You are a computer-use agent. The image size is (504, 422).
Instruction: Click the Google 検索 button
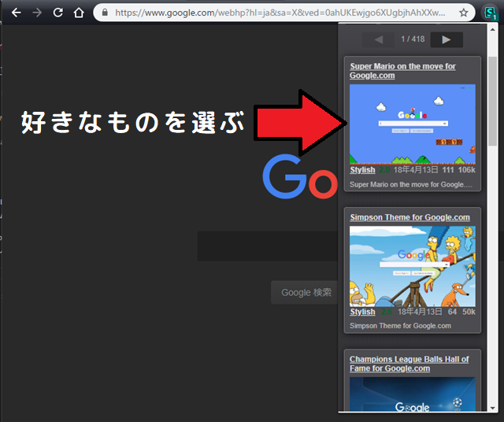pyautogui.click(x=305, y=292)
